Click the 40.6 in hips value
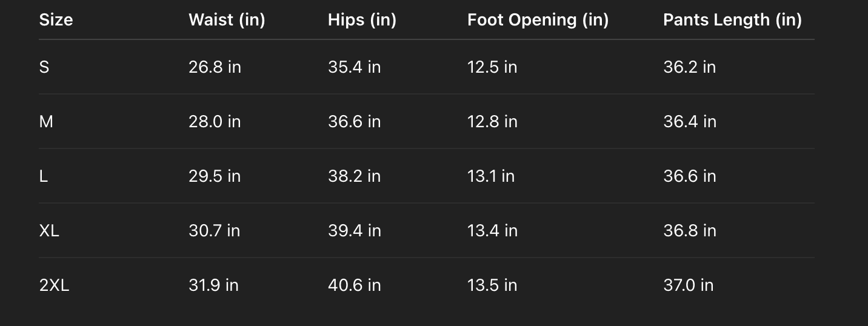 pyautogui.click(x=354, y=285)
